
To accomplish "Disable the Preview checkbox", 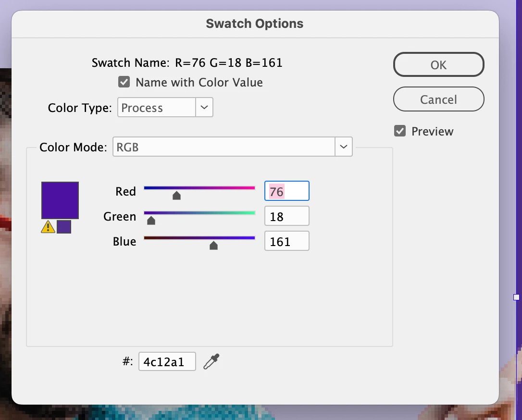I will coord(400,131).
